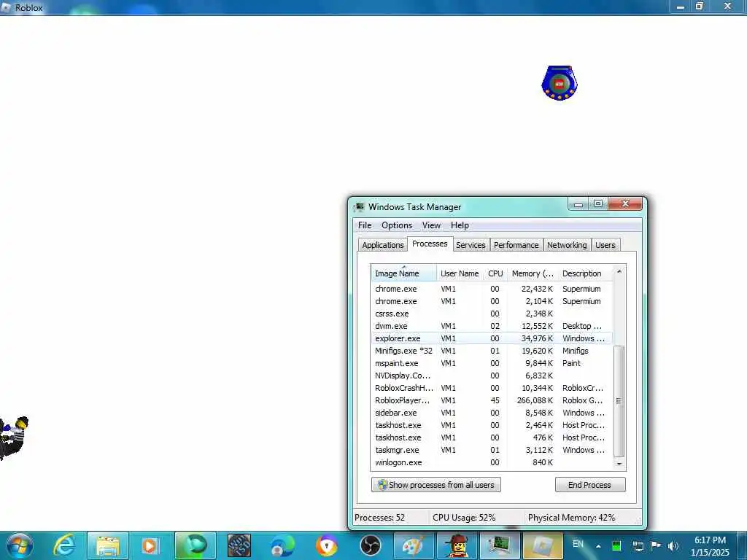Sort processes by CPU column header
Image resolution: width=747 pixels, height=560 pixels.
[x=495, y=273]
